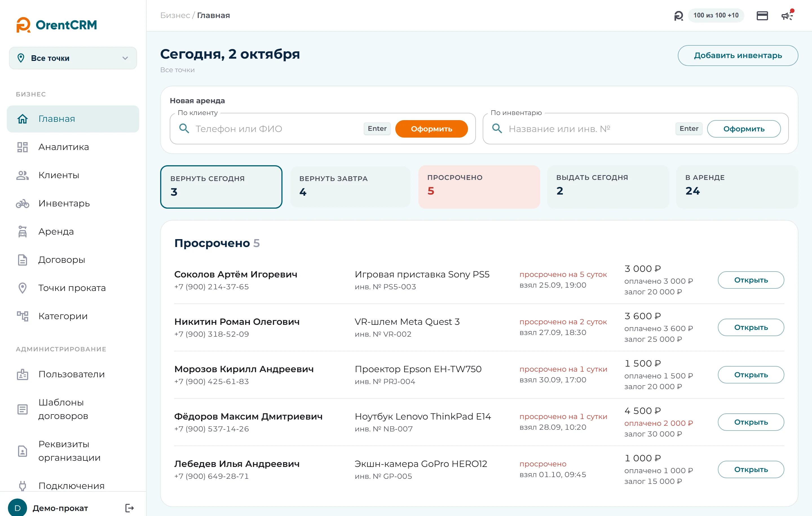Open Аналитика via the dashboard icon
Screen dimensions: 812x516
(x=23, y=147)
